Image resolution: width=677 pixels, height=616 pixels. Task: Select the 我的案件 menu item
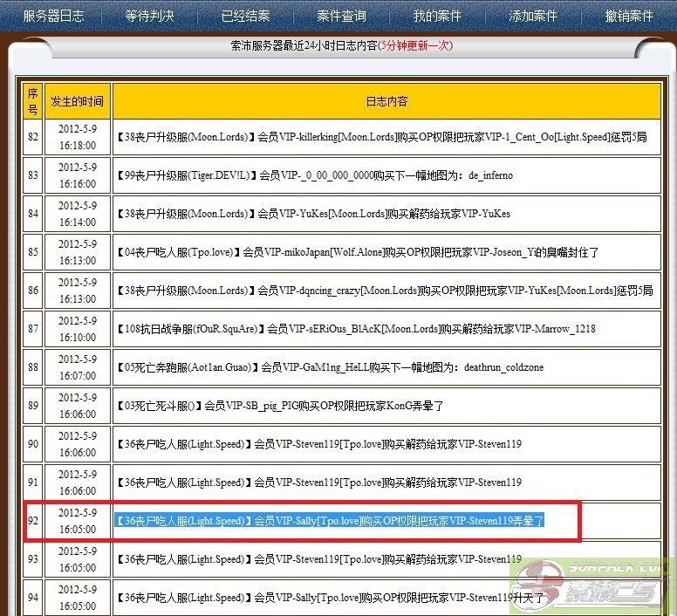(436, 16)
